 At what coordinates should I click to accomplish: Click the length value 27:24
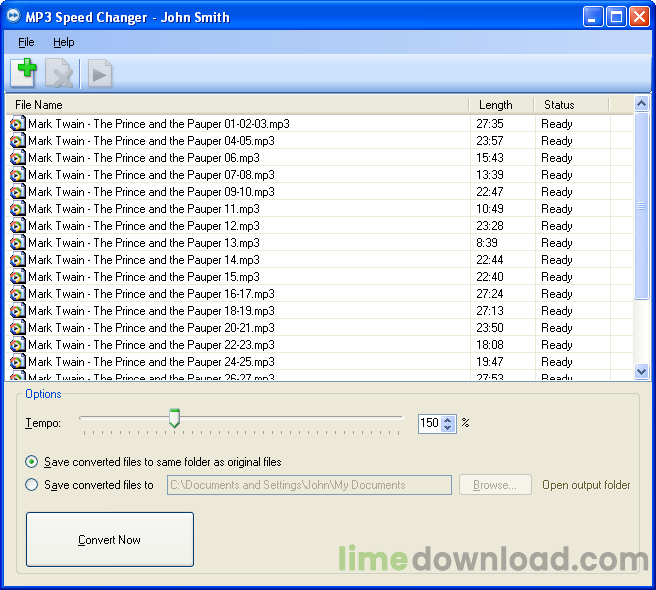point(490,294)
